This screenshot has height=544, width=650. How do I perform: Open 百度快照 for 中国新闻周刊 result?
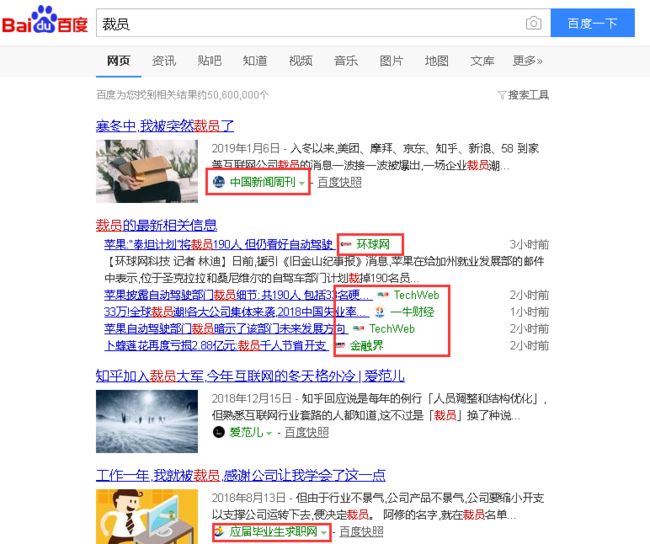pos(340,182)
